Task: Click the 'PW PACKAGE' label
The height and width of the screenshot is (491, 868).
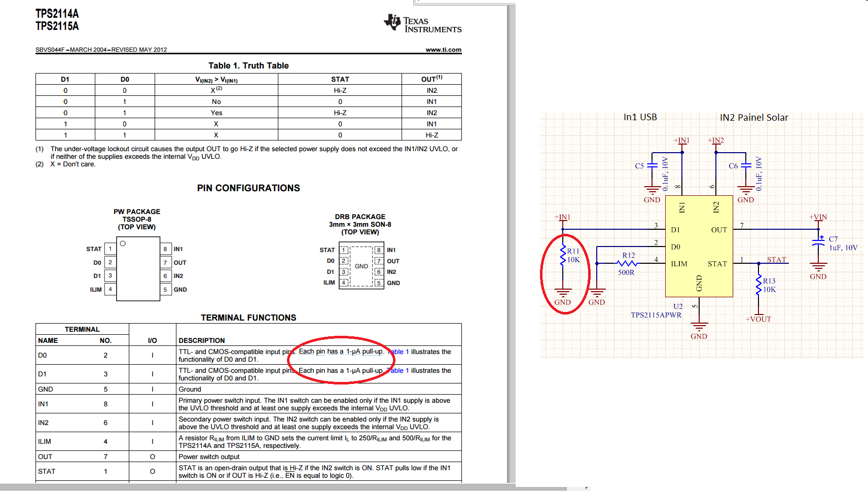Action: coord(137,212)
